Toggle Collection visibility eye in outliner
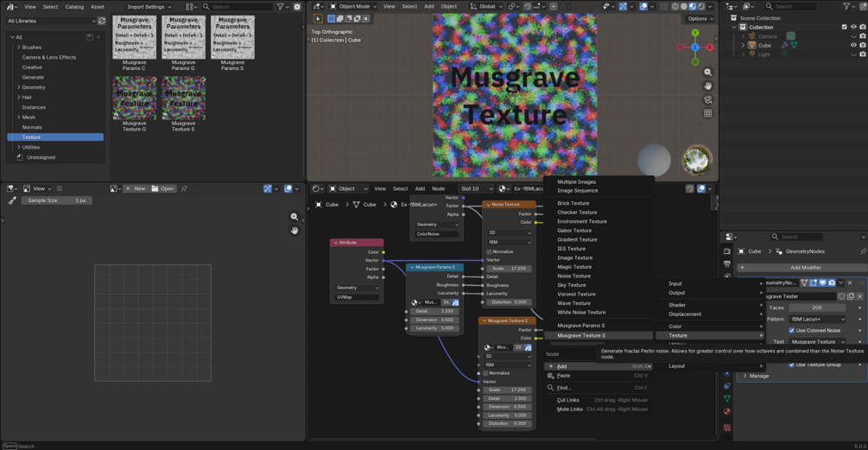Image resolution: width=868 pixels, height=450 pixels. (853, 27)
